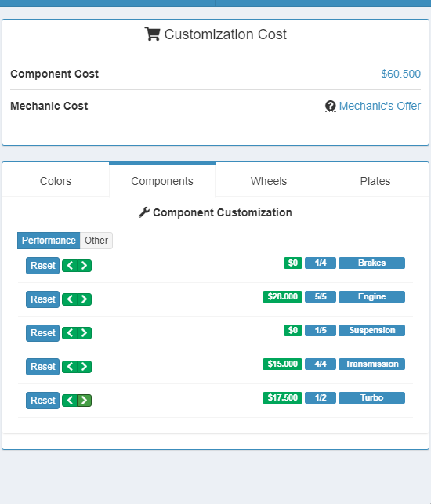
Task: Reset the Transmission upgrade
Action: 43,366
